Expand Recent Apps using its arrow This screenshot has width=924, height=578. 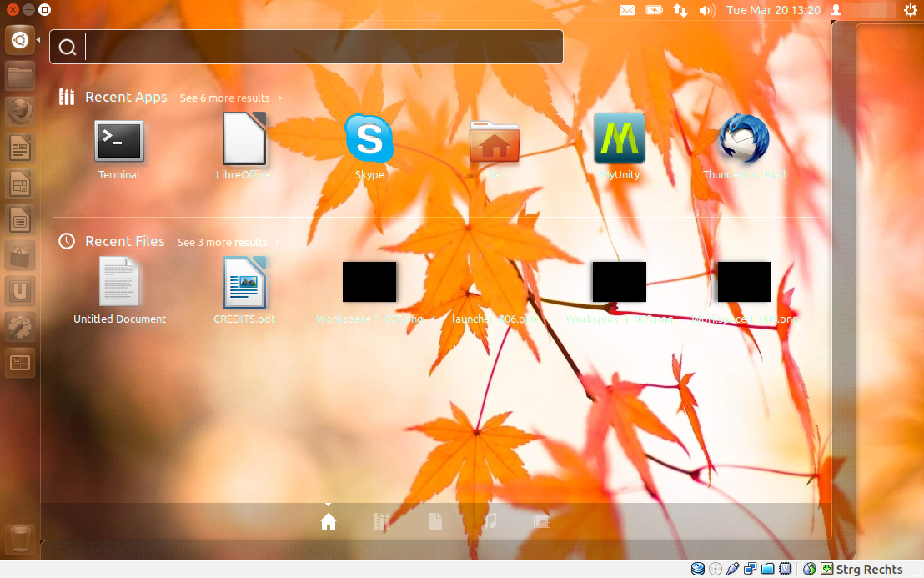[x=280, y=98]
